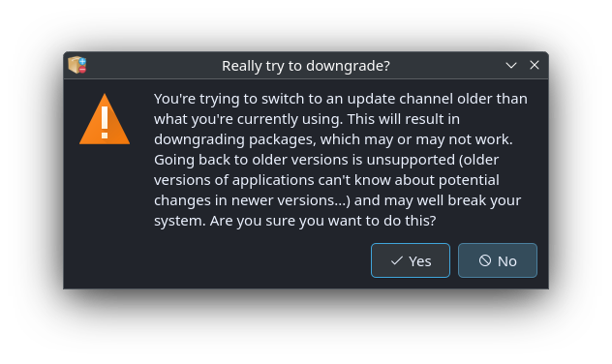Click the line beginning 'Going back to older versions'
Image resolution: width=612 pixels, height=364 pixels.
(x=326, y=160)
